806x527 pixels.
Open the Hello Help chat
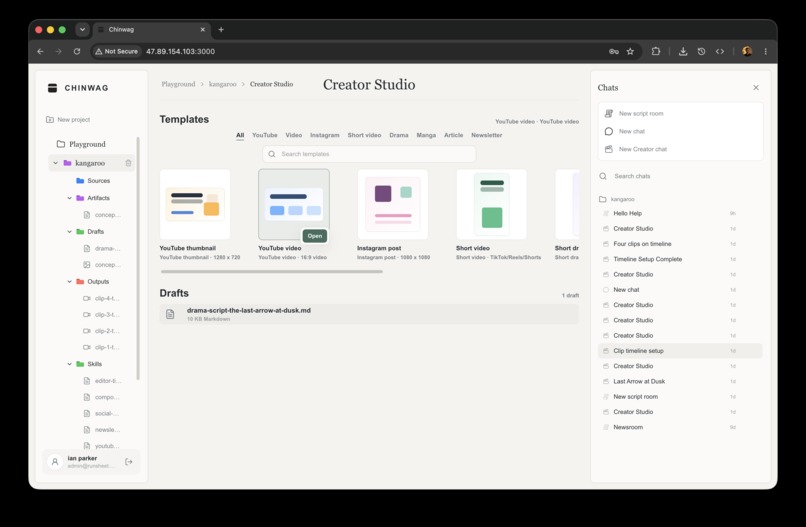coord(680,213)
